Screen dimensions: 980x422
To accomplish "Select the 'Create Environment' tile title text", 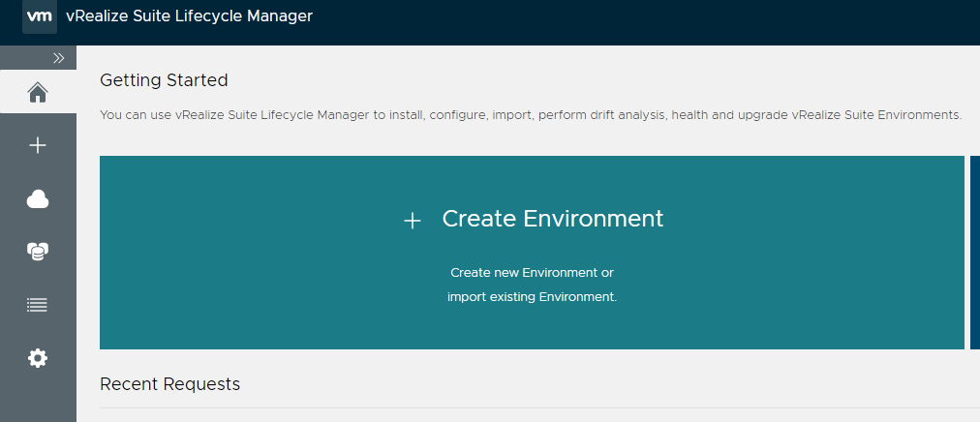I will pyautogui.click(x=552, y=219).
